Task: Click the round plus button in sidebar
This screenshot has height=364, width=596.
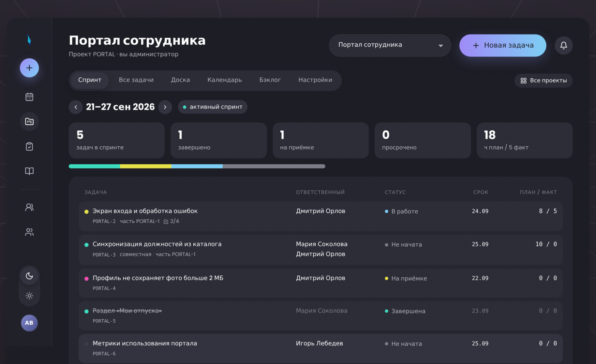Action: coord(29,68)
